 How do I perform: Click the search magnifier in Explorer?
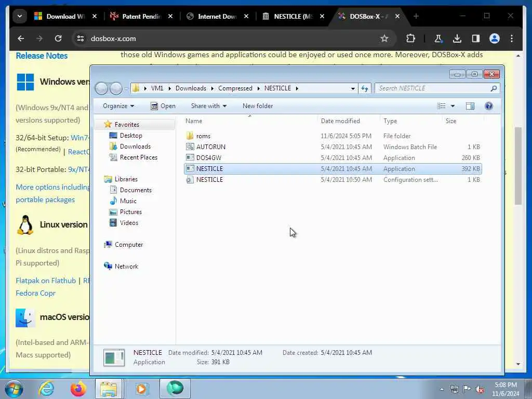click(x=494, y=88)
